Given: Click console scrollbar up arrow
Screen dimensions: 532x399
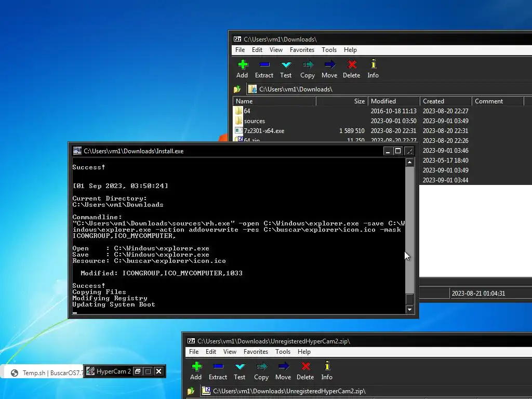Looking at the screenshot, I should point(409,162).
